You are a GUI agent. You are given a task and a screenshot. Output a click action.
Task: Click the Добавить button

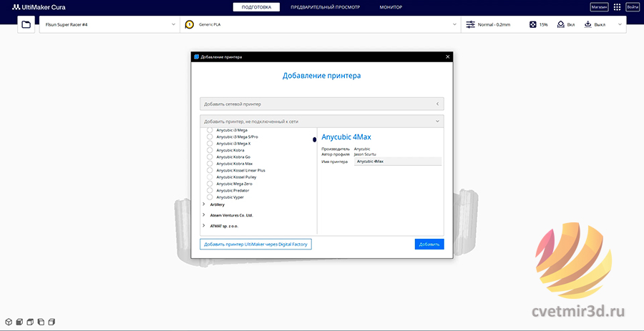pyautogui.click(x=429, y=244)
